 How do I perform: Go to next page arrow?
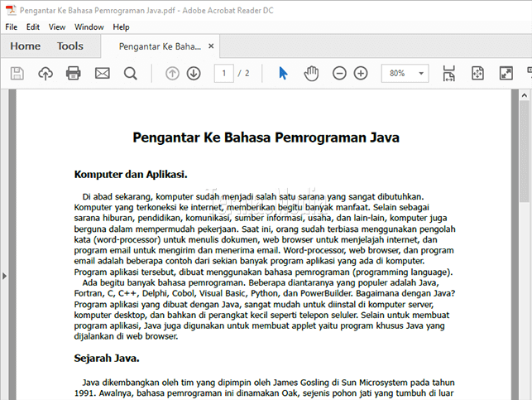coord(194,74)
